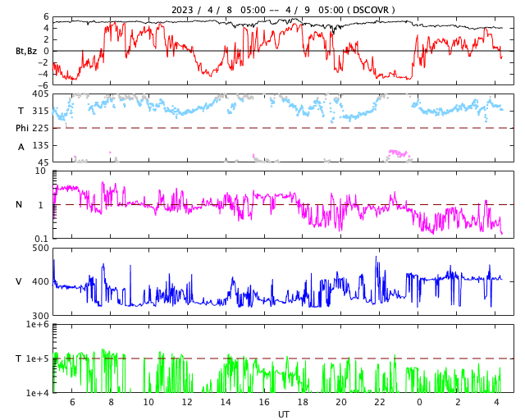Click the '45' Phi tick label
Viewport: 525px width, 420px height.
(x=43, y=162)
